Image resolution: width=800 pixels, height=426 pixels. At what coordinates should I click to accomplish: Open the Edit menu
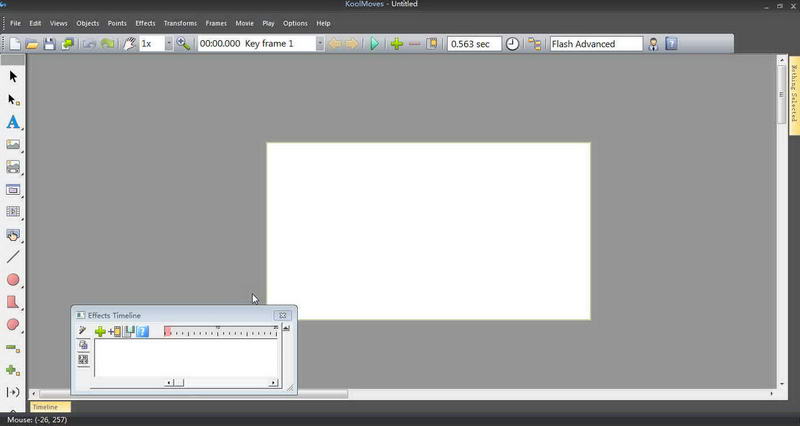point(35,23)
